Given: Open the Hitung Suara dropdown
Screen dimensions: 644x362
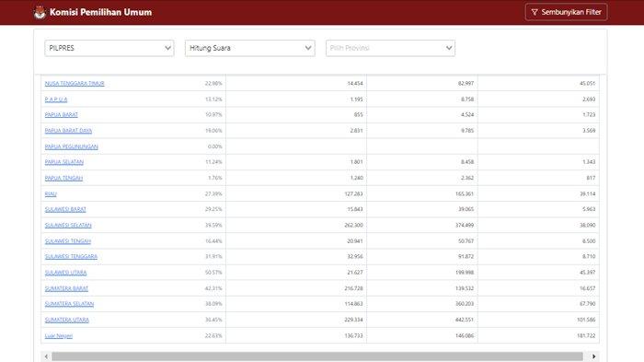Looking at the screenshot, I should click(x=249, y=48).
